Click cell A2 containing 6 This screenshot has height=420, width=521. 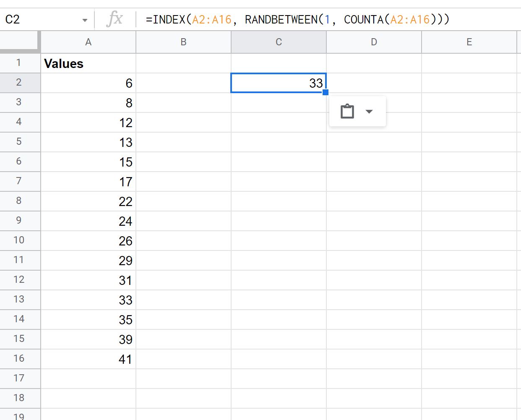click(88, 83)
